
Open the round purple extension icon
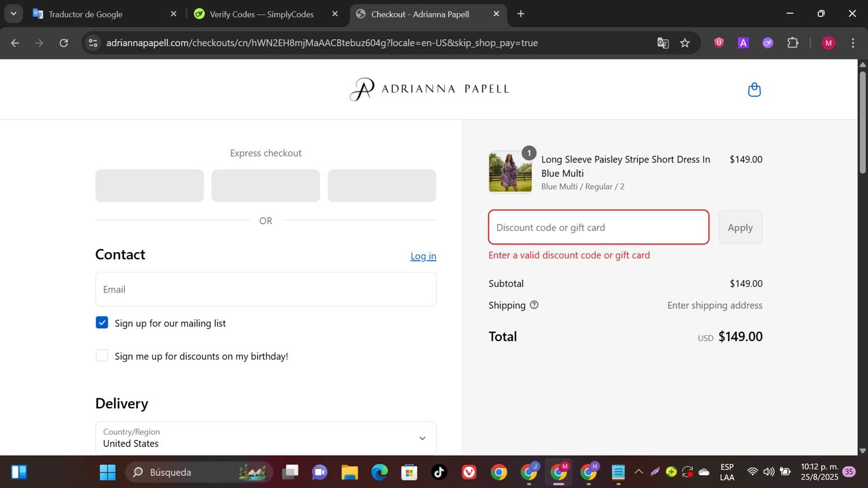[x=768, y=43]
